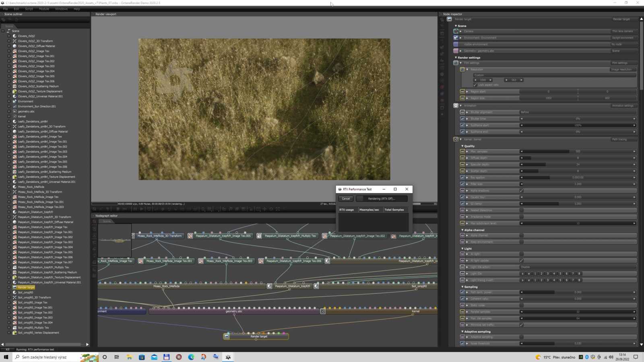Toggle the Lock aspect ratio checkbox
The height and width of the screenshot is (362, 644).
pyautogui.click(x=475, y=85)
